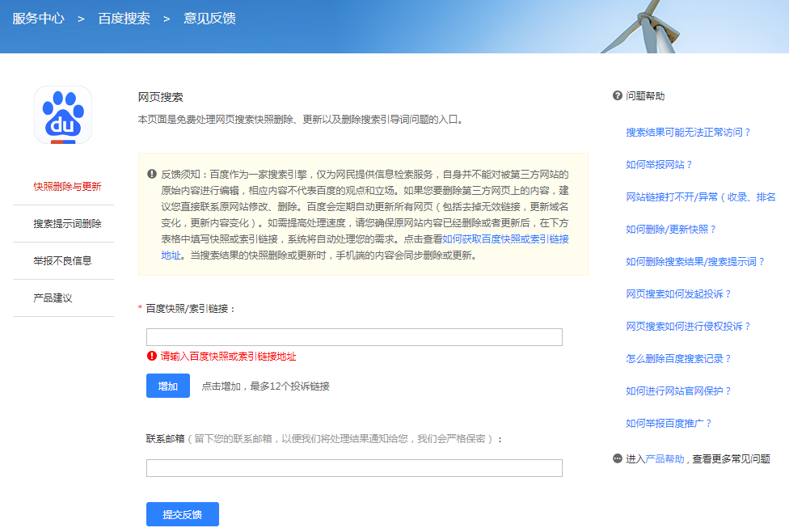Viewport: 789px width, 532px height.
Task: Open help link 如何进行网站官网保护？
Action: [x=678, y=391]
